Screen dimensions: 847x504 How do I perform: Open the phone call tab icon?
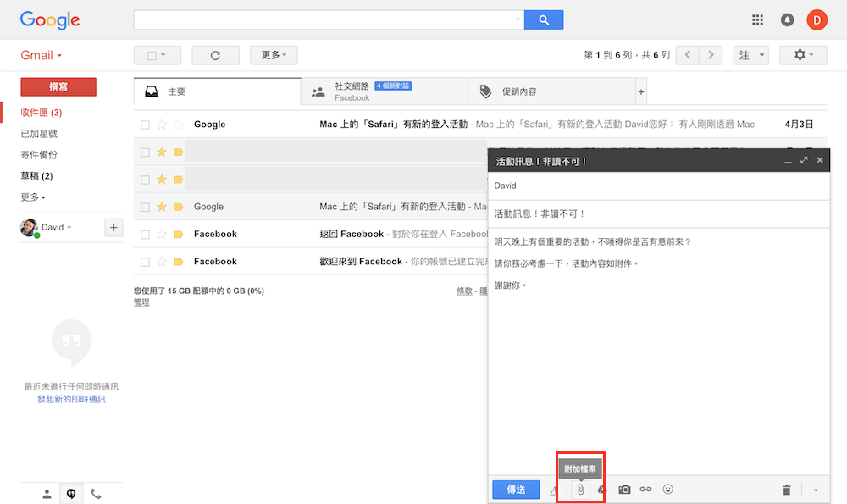tap(96, 494)
